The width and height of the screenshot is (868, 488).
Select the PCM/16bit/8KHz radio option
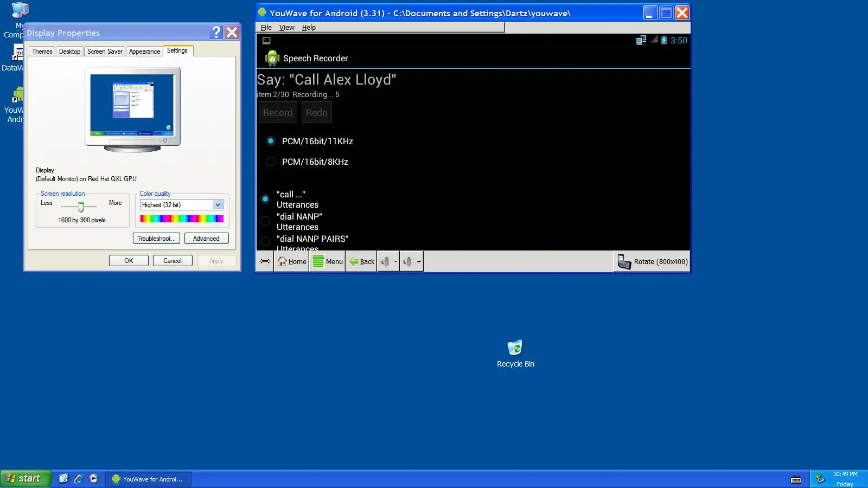click(271, 162)
